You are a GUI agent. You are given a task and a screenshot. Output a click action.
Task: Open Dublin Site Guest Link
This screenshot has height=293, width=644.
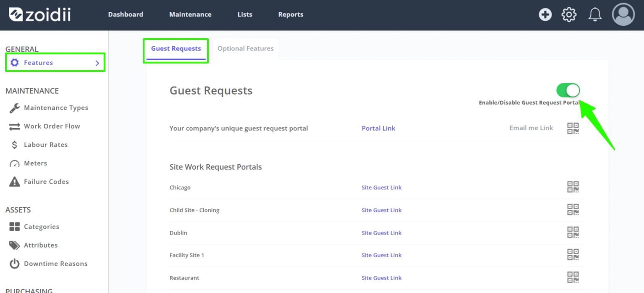[x=381, y=233]
